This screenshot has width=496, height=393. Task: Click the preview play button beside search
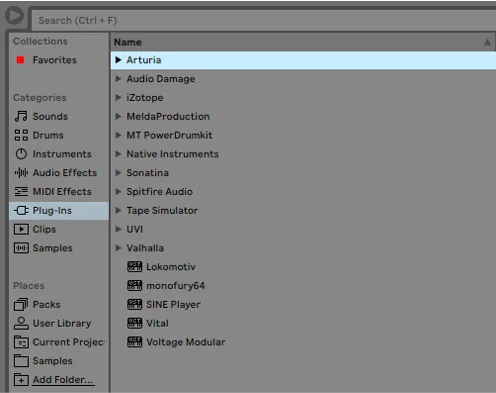click(15, 15)
